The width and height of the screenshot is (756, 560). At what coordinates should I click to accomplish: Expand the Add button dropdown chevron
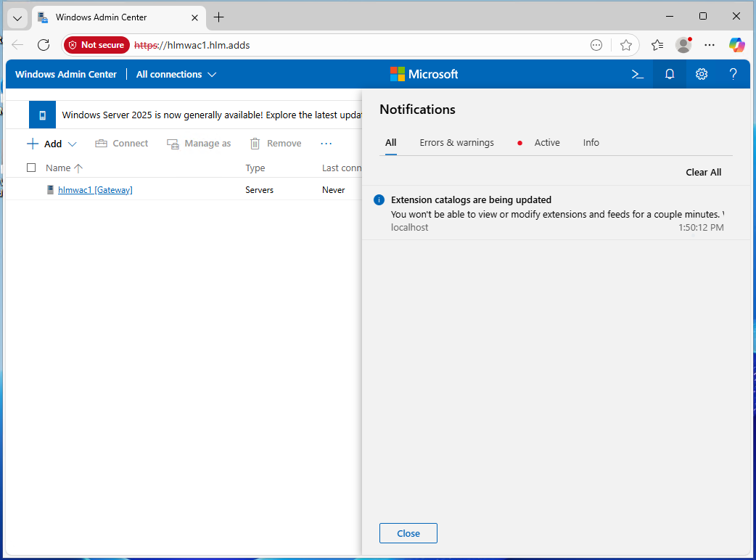coord(72,144)
